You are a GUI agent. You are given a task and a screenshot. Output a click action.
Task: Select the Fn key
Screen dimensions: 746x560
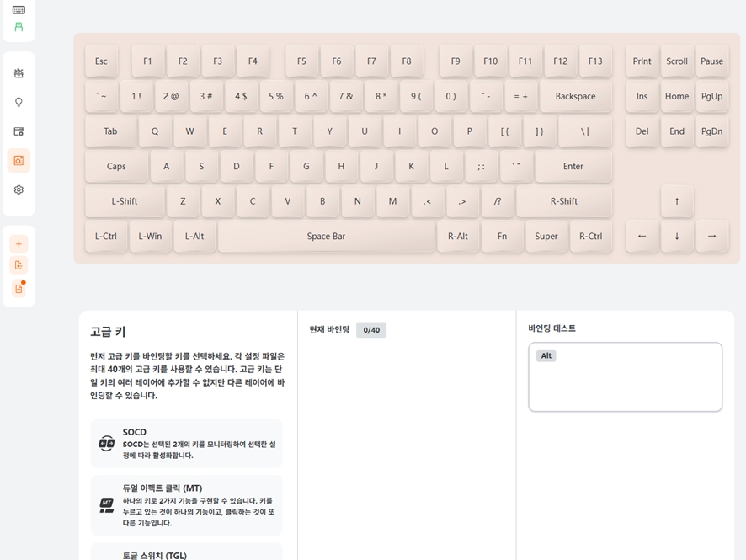(502, 236)
